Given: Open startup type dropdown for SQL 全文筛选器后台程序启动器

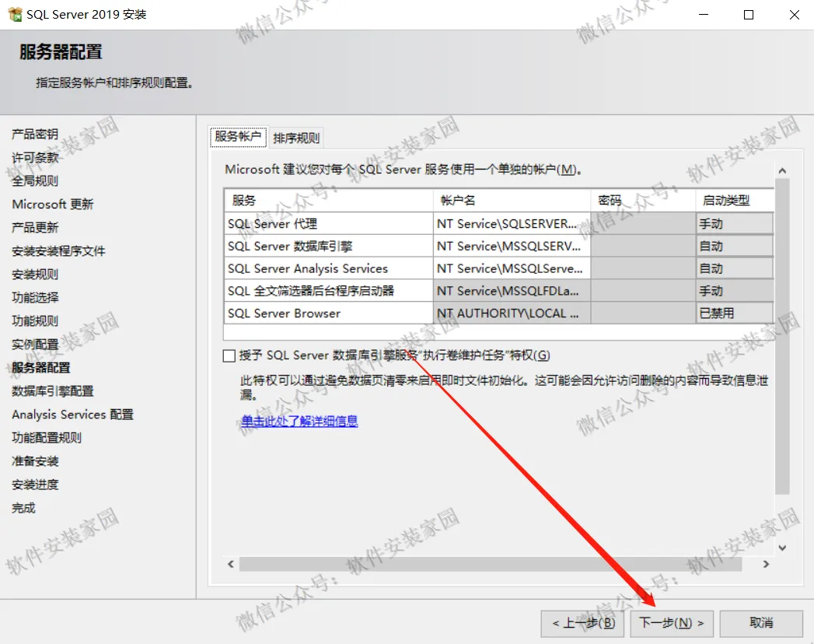Looking at the screenshot, I should pyautogui.click(x=735, y=291).
